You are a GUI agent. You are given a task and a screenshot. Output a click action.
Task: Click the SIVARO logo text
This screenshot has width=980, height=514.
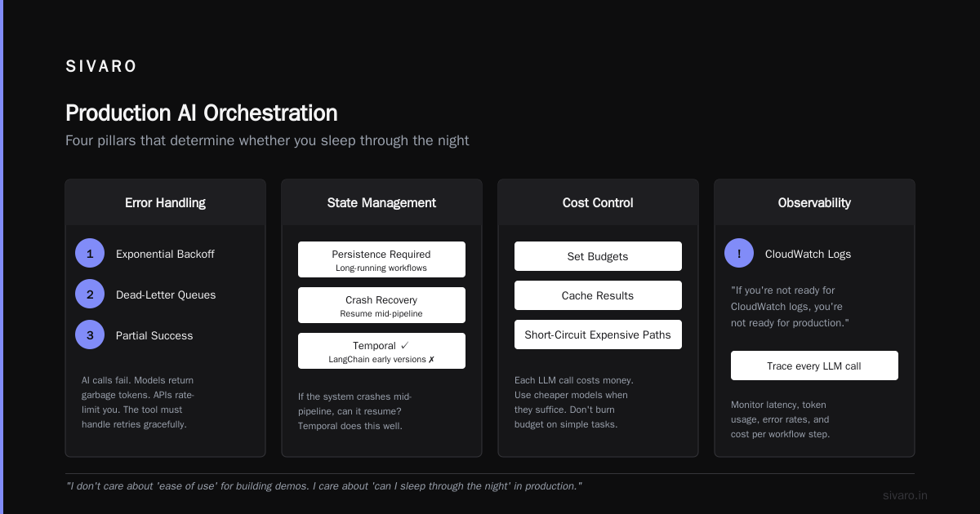point(101,67)
